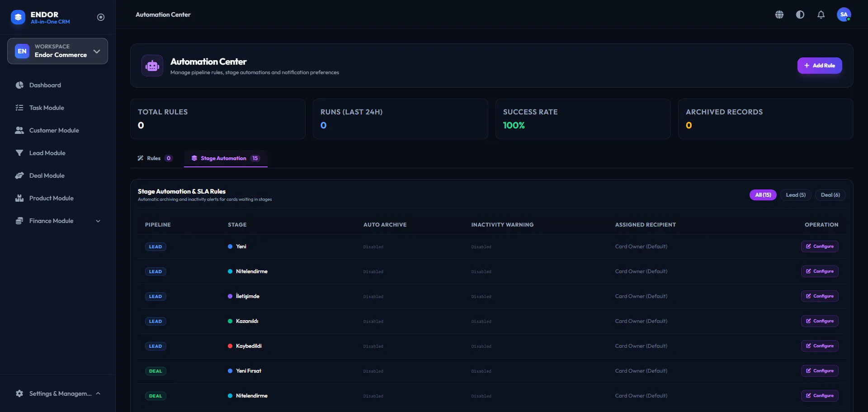Click the PIPELINE column header

tap(158, 225)
